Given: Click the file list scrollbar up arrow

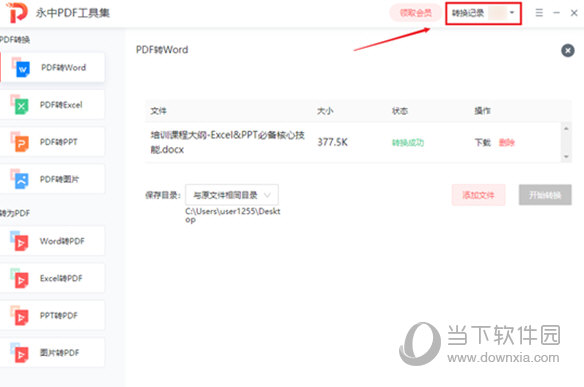Looking at the screenshot, I should pyautogui.click(x=566, y=129).
